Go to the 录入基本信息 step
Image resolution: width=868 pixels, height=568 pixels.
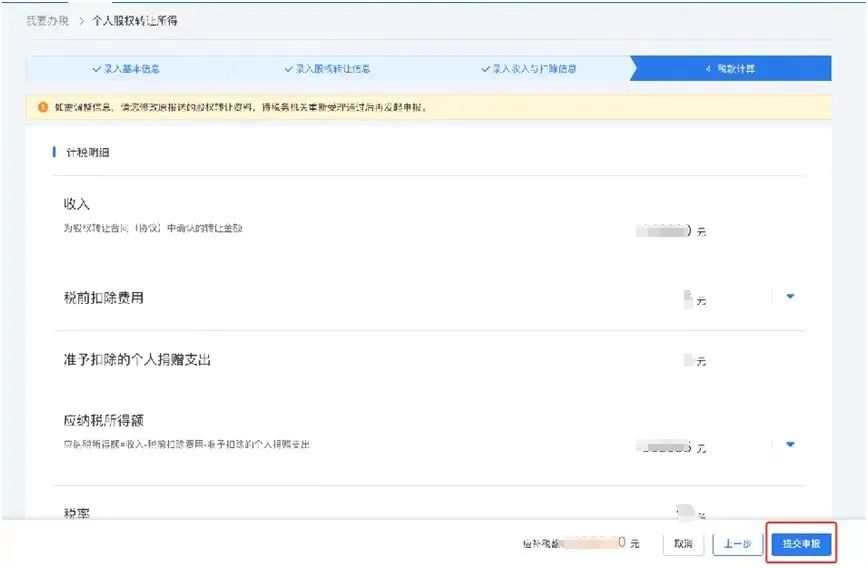[126, 69]
